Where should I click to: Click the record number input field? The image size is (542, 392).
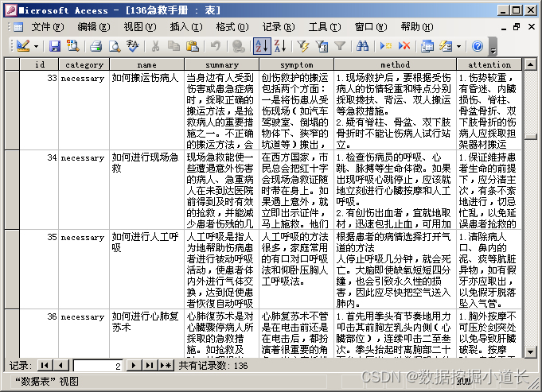tap(98, 366)
